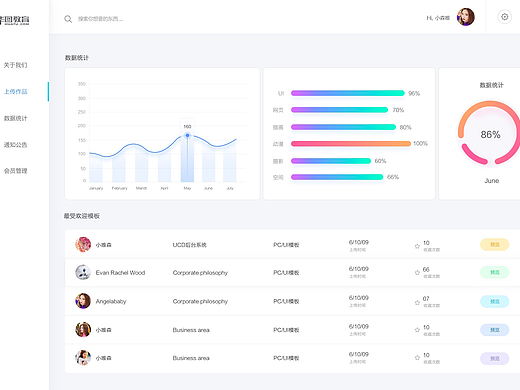This screenshot has height=390, width=520.
Task: Open avatar in the UCD后台系统 row
Action: [83, 244]
